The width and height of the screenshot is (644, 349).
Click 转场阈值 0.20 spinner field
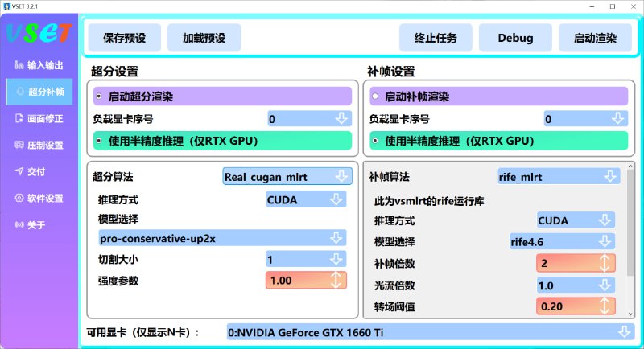click(x=576, y=306)
